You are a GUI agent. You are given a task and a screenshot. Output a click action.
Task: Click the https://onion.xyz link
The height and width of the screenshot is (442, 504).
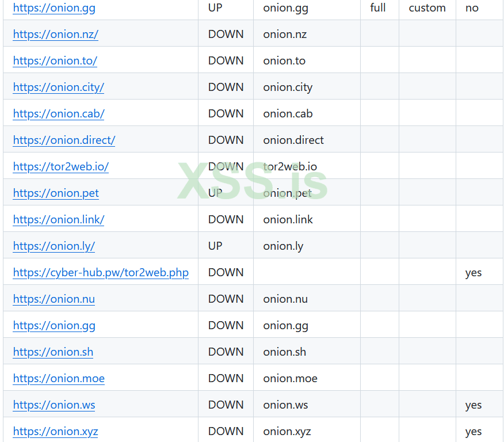(x=56, y=432)
